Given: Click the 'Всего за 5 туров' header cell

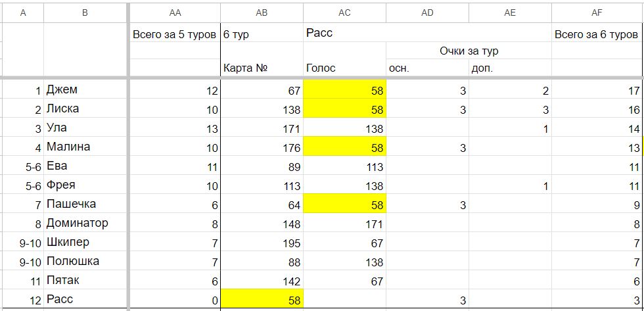Looking at the screenshot, I should [175, 34].
